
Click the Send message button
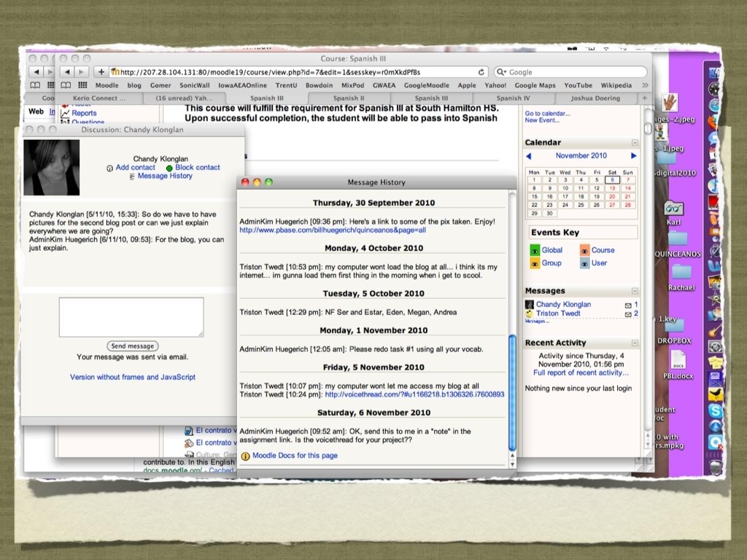pos(133,346)
